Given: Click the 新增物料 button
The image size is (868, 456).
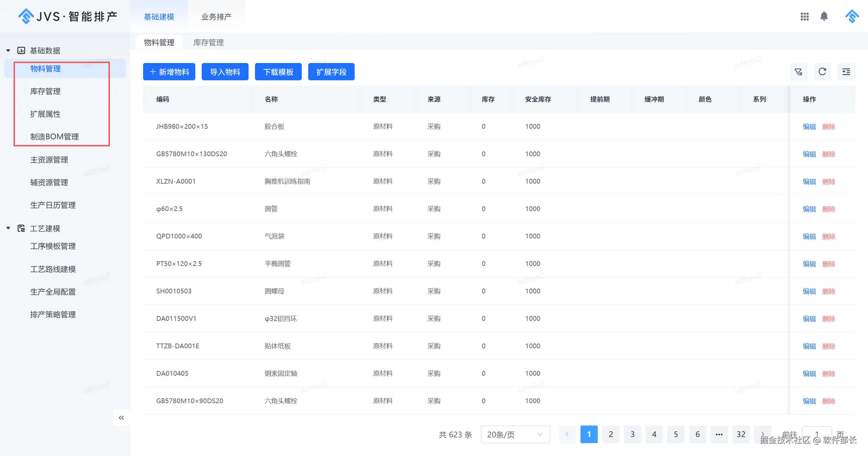Looking at the screenshot, I should click(169, 72).
